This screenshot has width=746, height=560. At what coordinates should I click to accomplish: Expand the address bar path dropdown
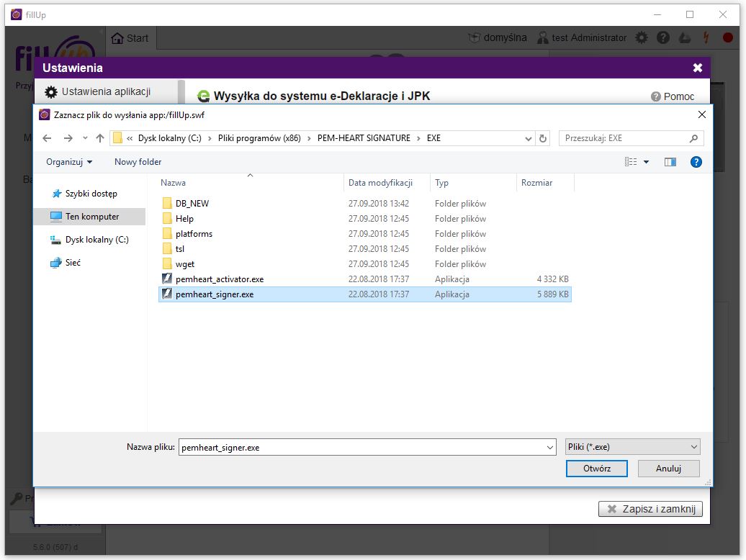(x=528, y=139)
